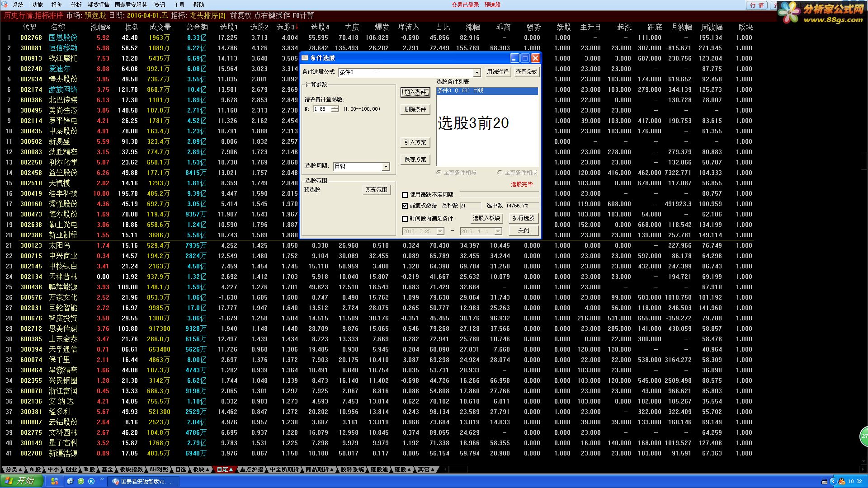Open the end date 2016-4-1 dropdown
This screenshot has height=488, width=868.
498,231
